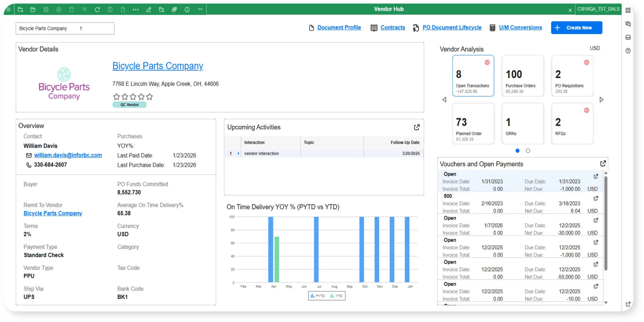Click the folder-with-arrow toolbar icon
Viewport: 644px width, 322px height.
tap(21, 9)
